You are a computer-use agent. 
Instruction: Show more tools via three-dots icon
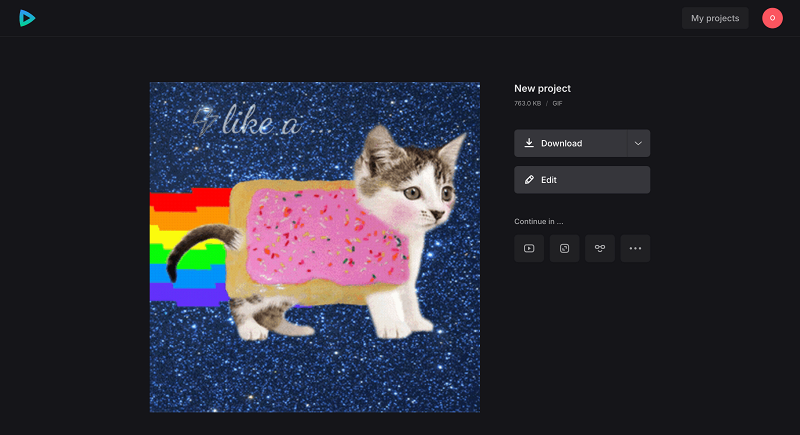[x=635, y=248]
